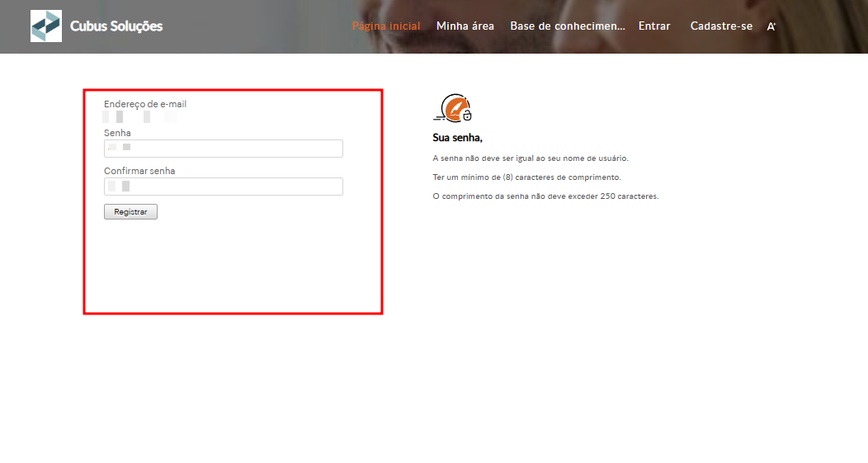868x463 pixels.
Task: Click the Sua senha heading
Action: coord(457,138)
